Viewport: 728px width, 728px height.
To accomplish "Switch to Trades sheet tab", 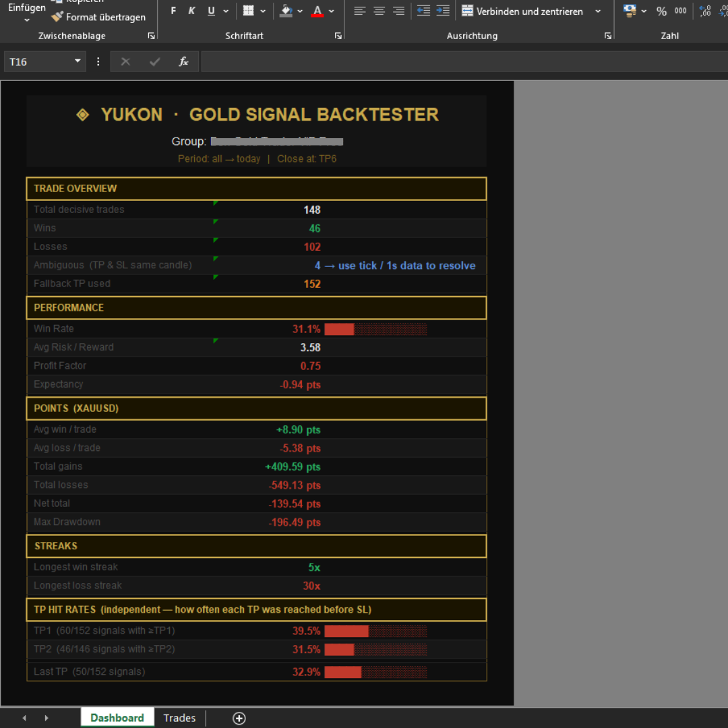I will pos(180,718).
